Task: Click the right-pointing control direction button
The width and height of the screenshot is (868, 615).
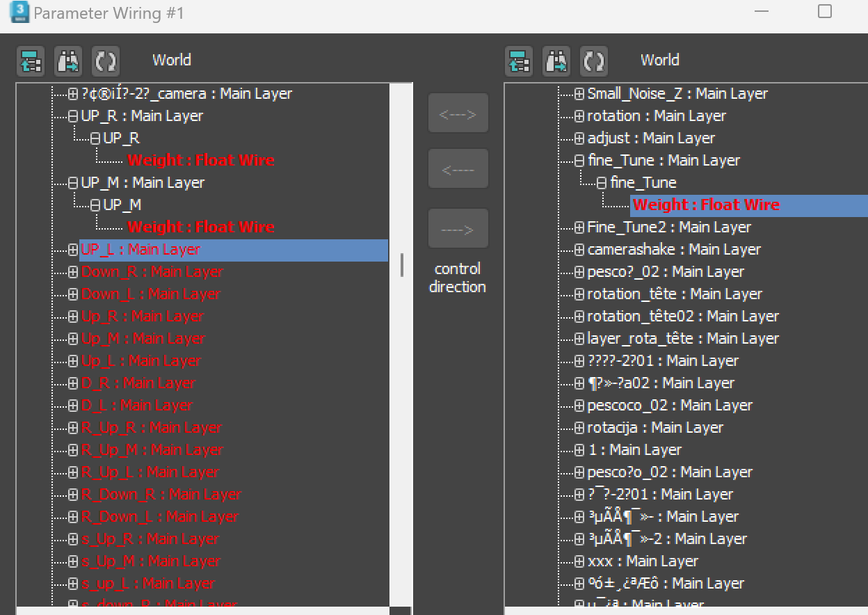Action: 458,227
